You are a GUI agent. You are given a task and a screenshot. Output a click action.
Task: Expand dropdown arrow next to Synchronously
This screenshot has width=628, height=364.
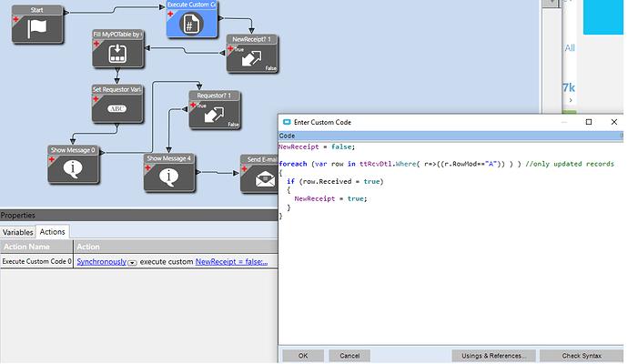[132, 263]
